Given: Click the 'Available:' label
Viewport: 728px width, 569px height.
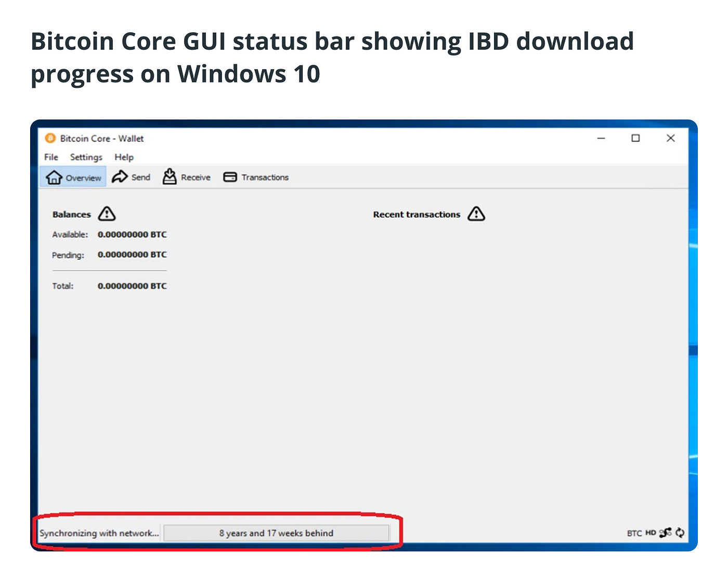Looking at the screenshot, I should coord(70,234).
